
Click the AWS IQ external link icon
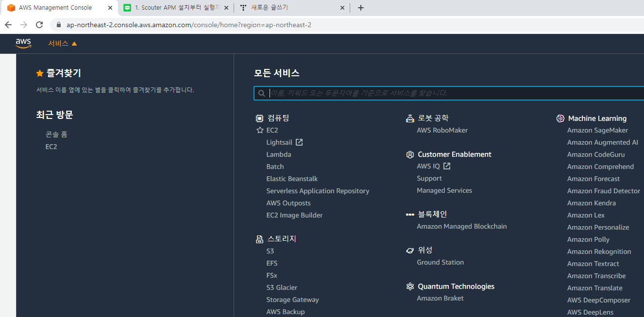click(x=447, y=166)
